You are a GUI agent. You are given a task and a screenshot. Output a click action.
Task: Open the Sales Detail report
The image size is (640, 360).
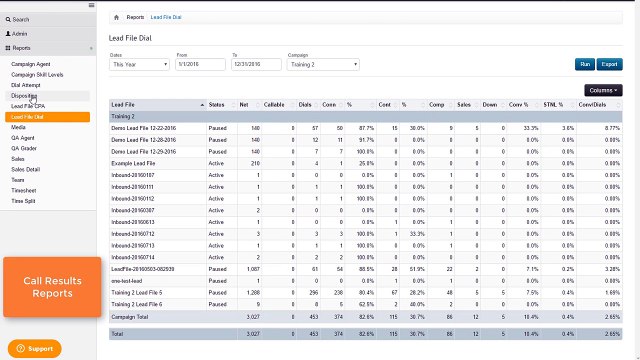tap(25, 169)
